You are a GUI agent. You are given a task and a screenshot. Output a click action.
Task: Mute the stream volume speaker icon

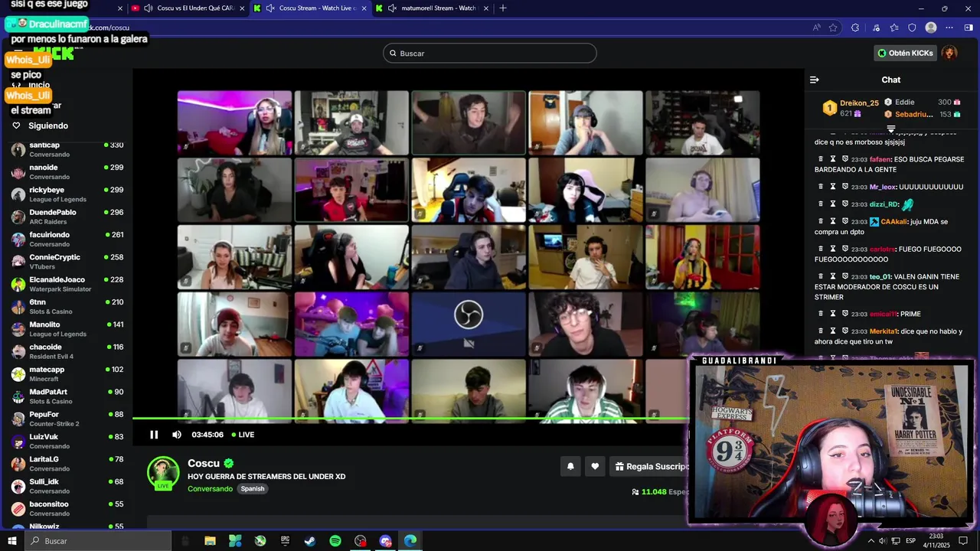tap(177, 435)
